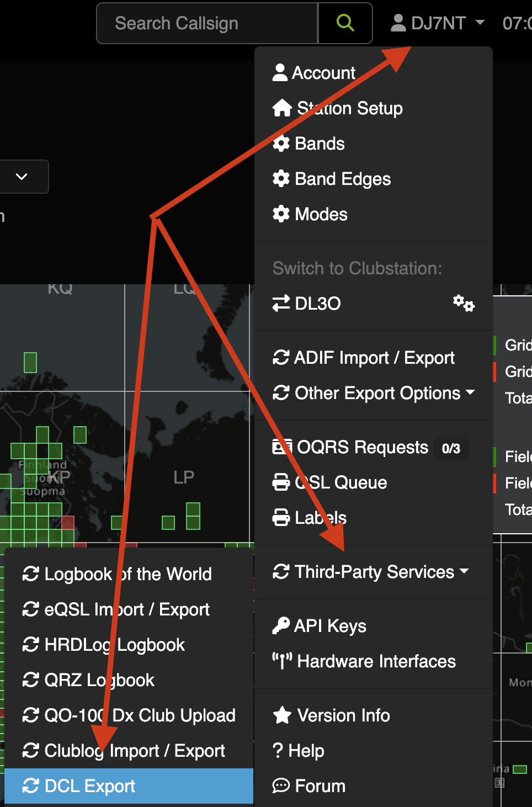Click the QSL Queue printer icon
The height and width of the screenshot is (807, 532).
281,482
